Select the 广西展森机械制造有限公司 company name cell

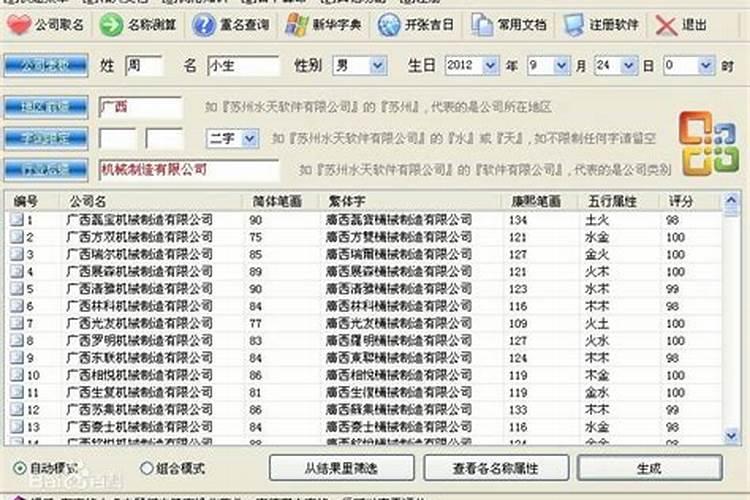(x=139, y=271)
